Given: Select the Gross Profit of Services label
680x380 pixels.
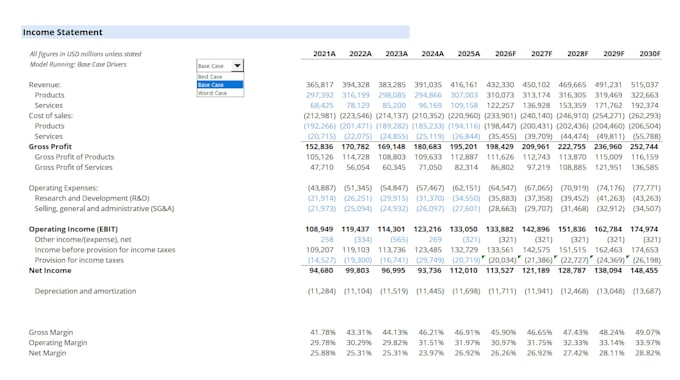Looking at the screenshot, I should point(74,167).
